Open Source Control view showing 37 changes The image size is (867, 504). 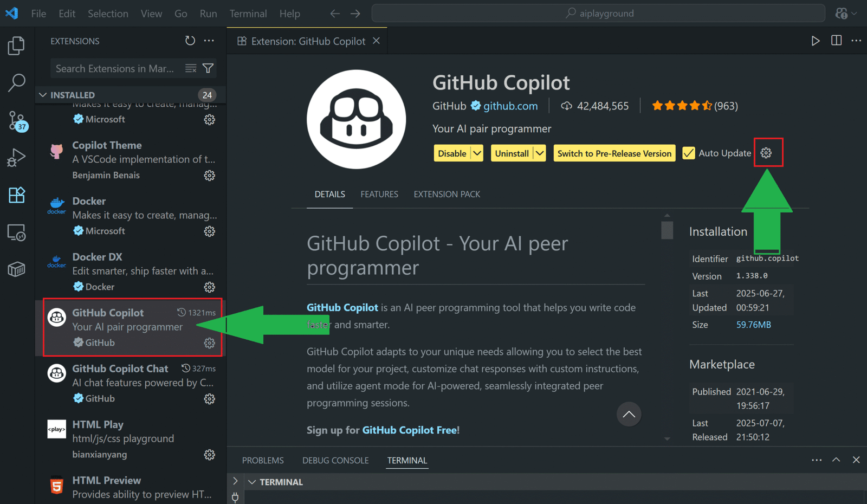coord(16,121)
